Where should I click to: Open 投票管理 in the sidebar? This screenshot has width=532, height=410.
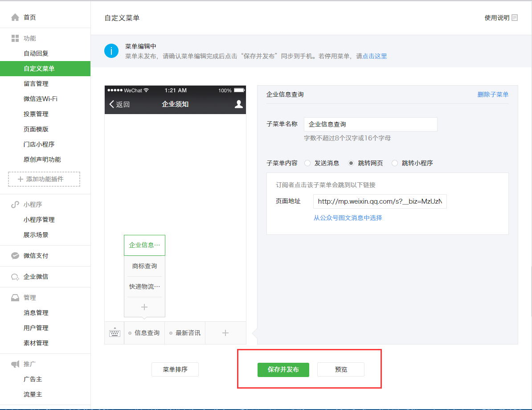coord(36,114)
